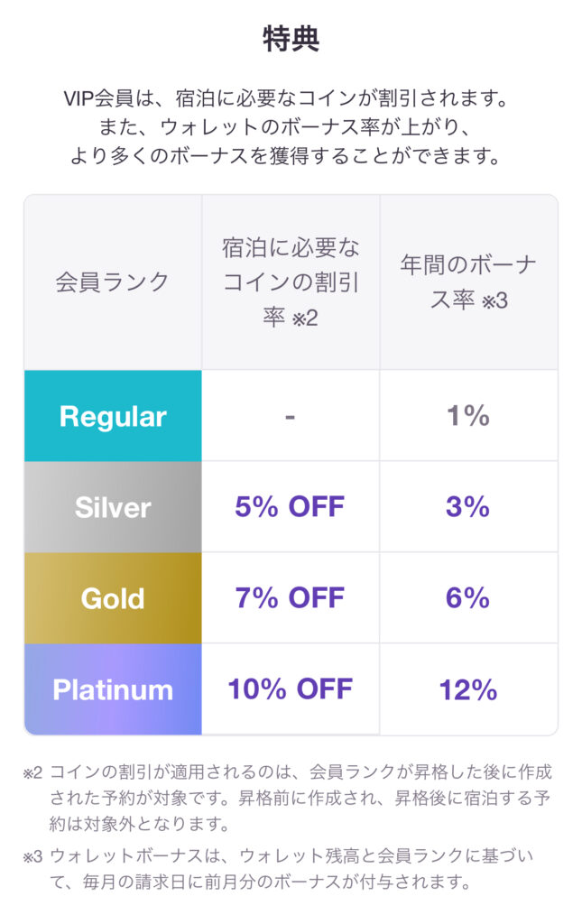Click the 3% Silver bonus rate
The width and height of the screenshot is (582, 924).
click(467, 507)
